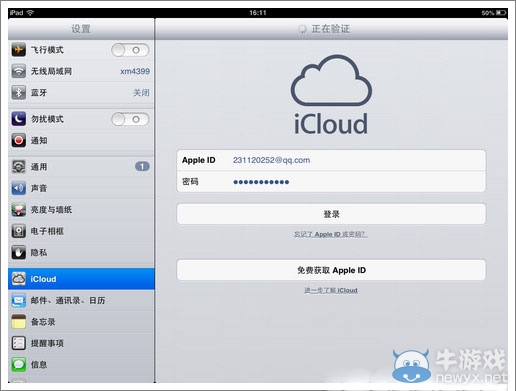Tap the badge 1 on 通用 row
516x391 pixels.
142,166
